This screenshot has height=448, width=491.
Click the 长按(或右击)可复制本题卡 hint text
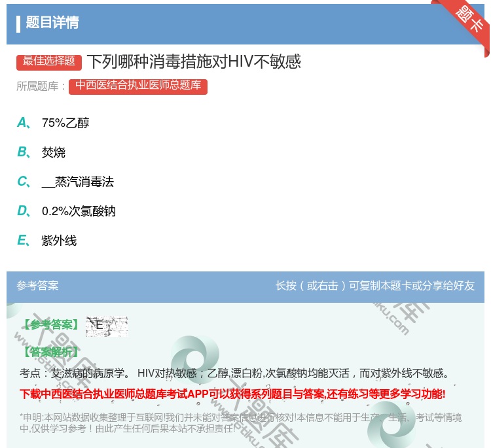375,286
